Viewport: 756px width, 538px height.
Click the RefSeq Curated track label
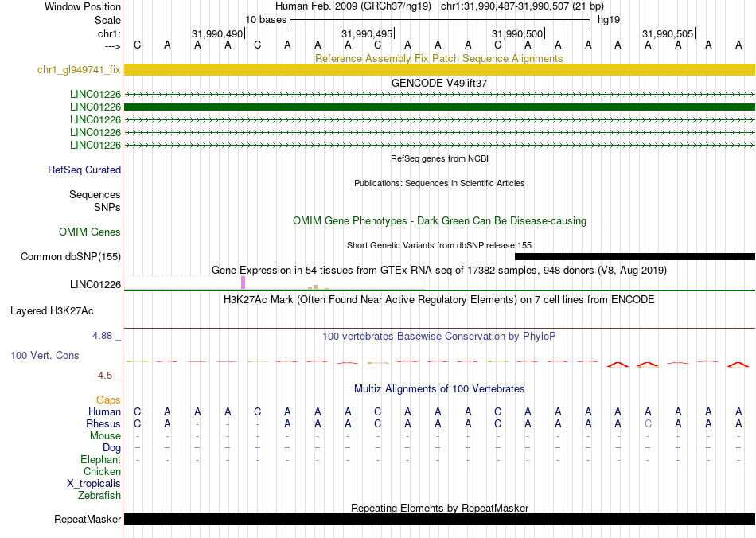(84, 170)
